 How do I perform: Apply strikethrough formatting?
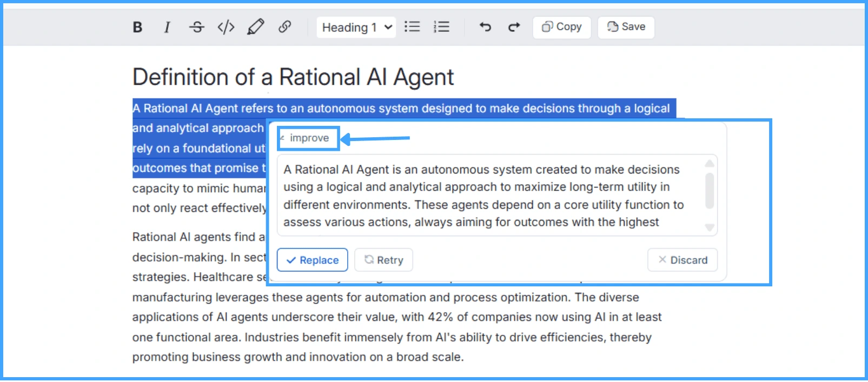[x=197, y=27]
